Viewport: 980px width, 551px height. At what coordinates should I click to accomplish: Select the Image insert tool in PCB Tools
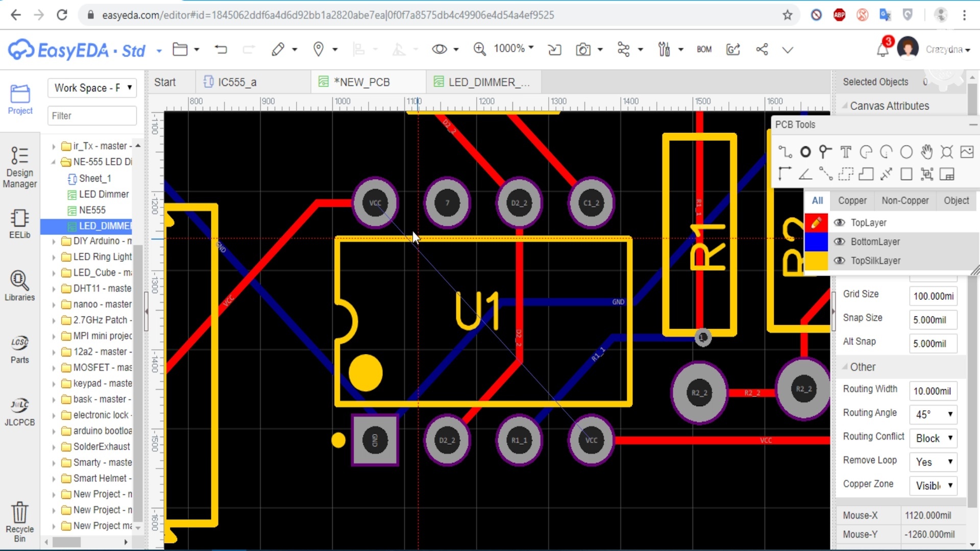pyautogui.click(x=967, y=152)
